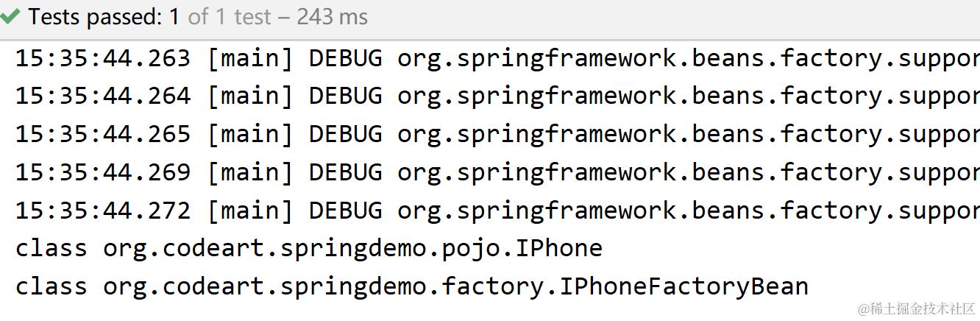The width and height of the screenshot is (980, 321).
Task: Select the 15:35:44.269 log timestamp
Action: coord(103,173)
